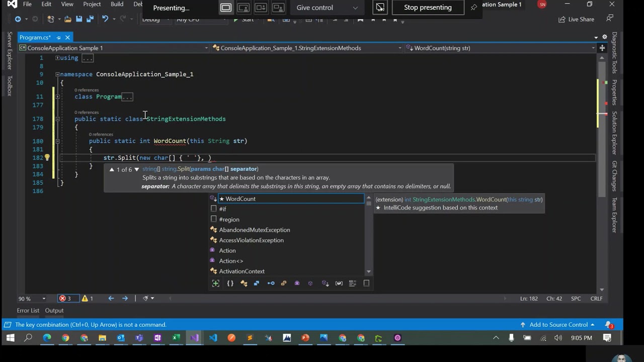
Task: Click the warnings indicator showing 1
Action: tap(87, 298)
